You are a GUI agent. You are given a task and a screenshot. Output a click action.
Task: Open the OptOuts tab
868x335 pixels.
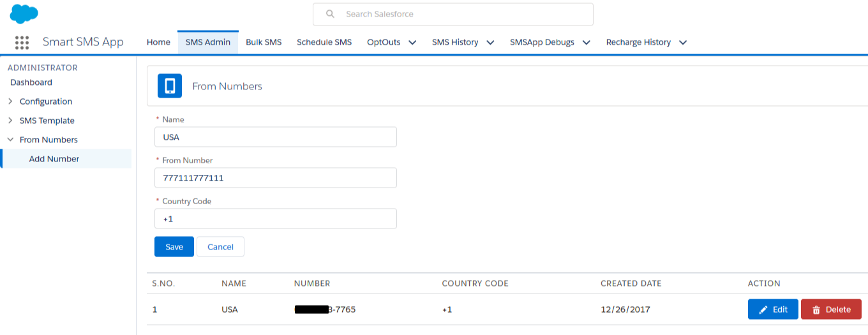coord(384,42)
